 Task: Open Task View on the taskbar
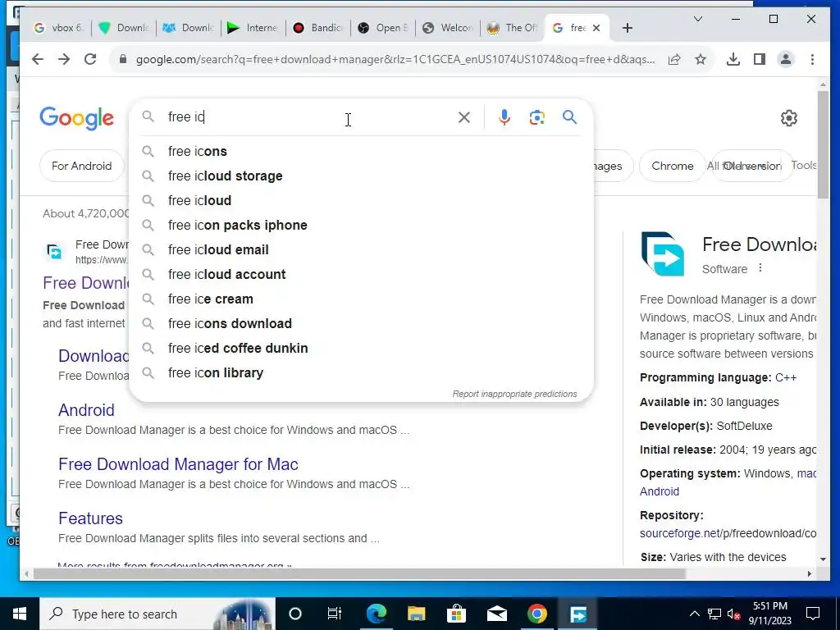pos(335,614)
